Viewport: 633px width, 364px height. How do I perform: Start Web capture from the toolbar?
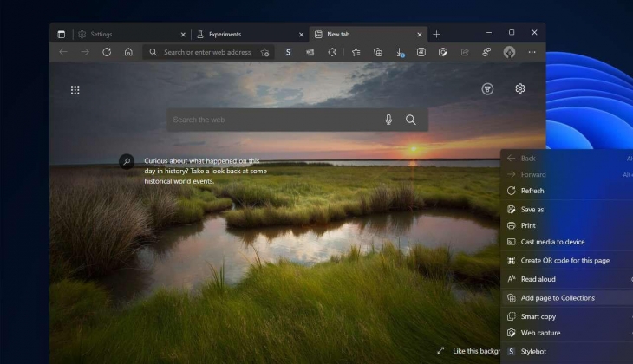pos(443,52)
